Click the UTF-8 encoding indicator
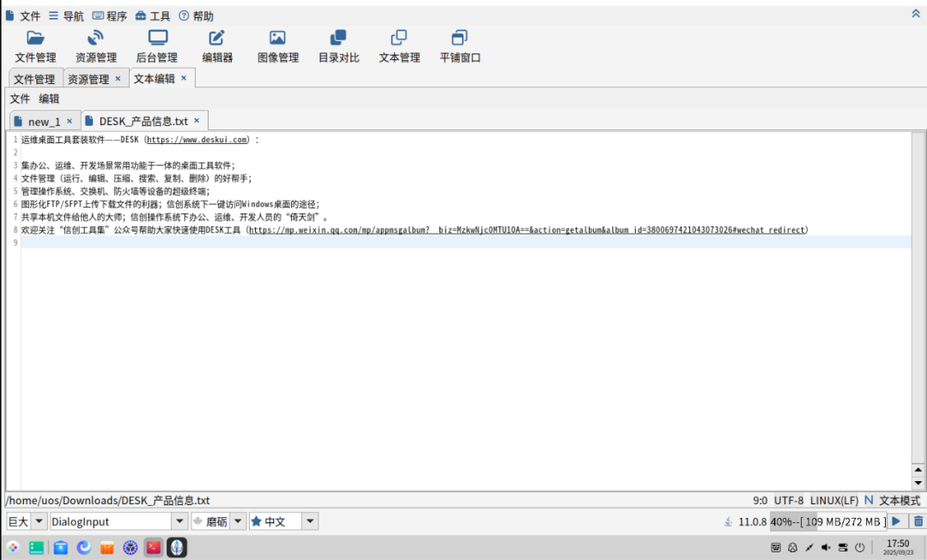The image size is (927, 560). click(x=789, y=500)
